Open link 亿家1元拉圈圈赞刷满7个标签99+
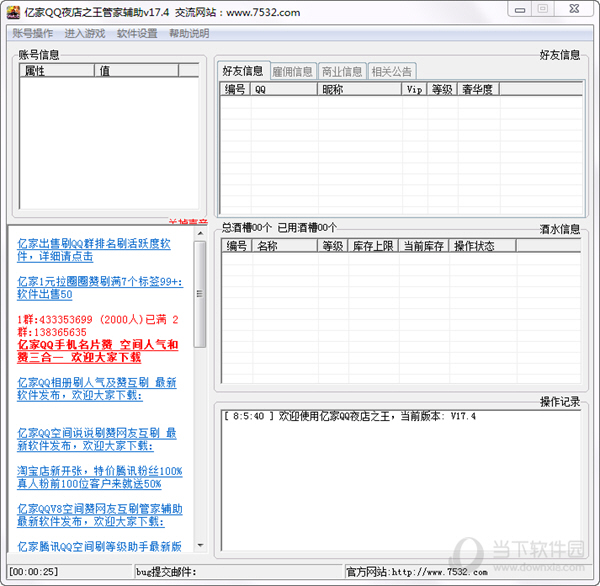The height and width of the screenshot is (586, 600). coord(100,288)
